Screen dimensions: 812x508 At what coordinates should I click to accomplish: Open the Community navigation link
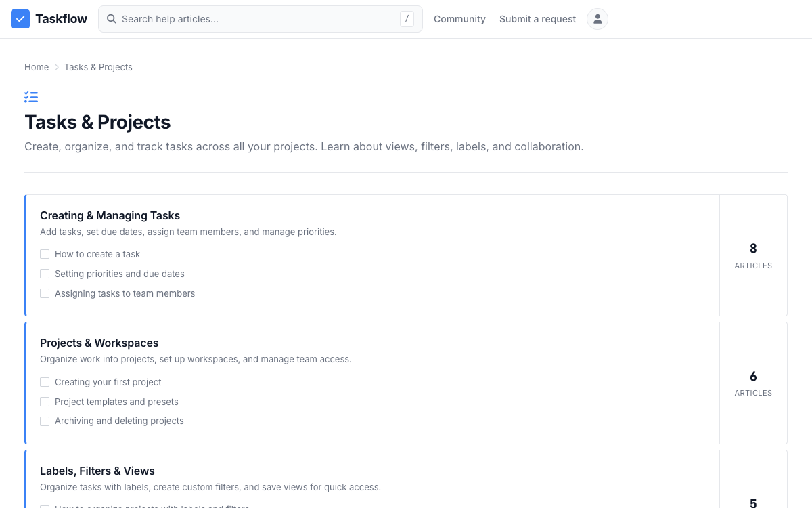tap(459, 19)
